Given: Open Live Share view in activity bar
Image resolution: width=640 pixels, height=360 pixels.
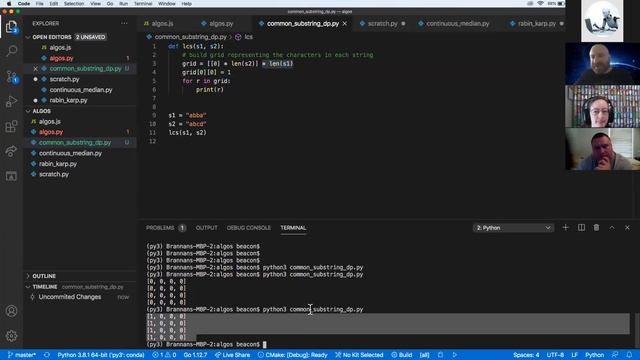Looking at the screenshot, I should pyautogui.click(x=11, y=151).
